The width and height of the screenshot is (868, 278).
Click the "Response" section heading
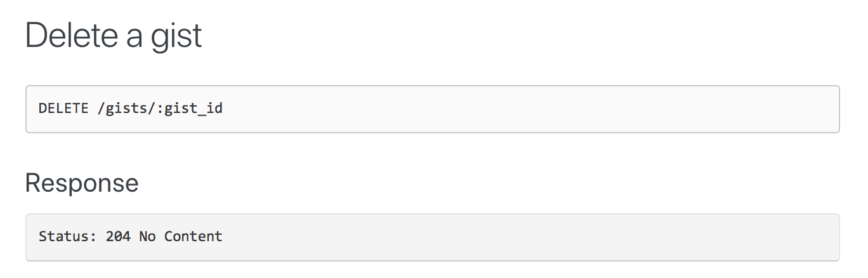[x=82, y=183]
